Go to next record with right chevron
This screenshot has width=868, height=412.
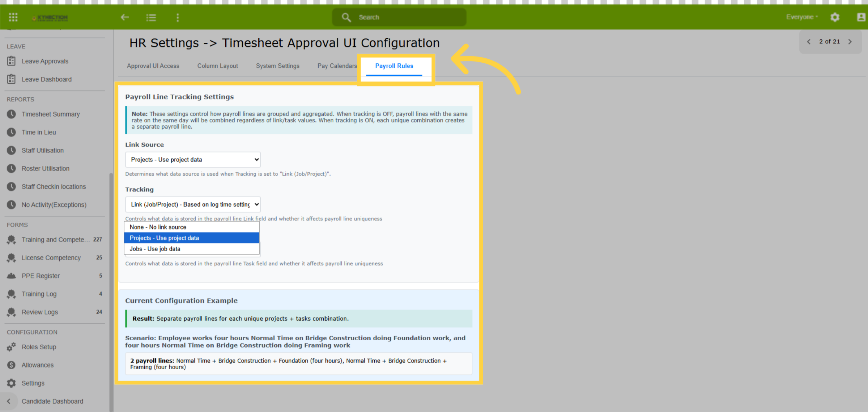[x=850, y=42]
